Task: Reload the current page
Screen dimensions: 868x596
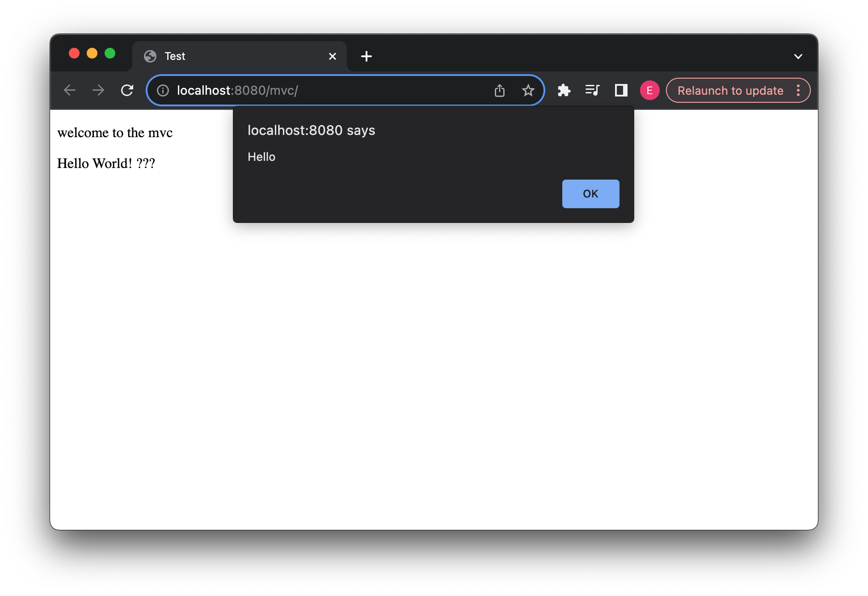Action: point(127,90)
